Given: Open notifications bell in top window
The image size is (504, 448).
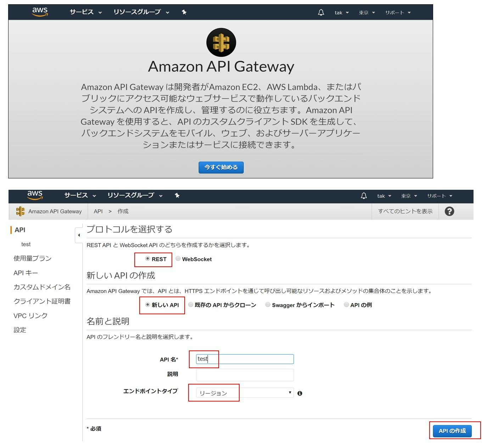Looking at the screenshot, I should pos(321,12).
